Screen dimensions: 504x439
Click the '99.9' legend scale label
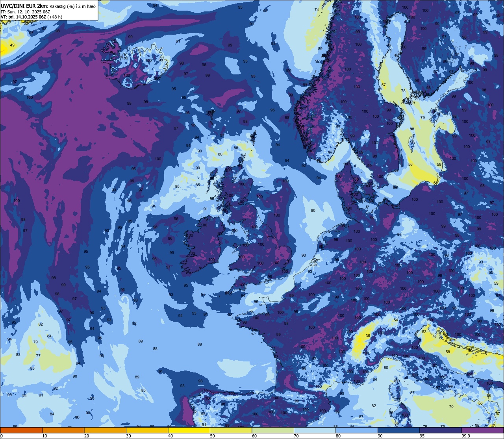point(466,436)
